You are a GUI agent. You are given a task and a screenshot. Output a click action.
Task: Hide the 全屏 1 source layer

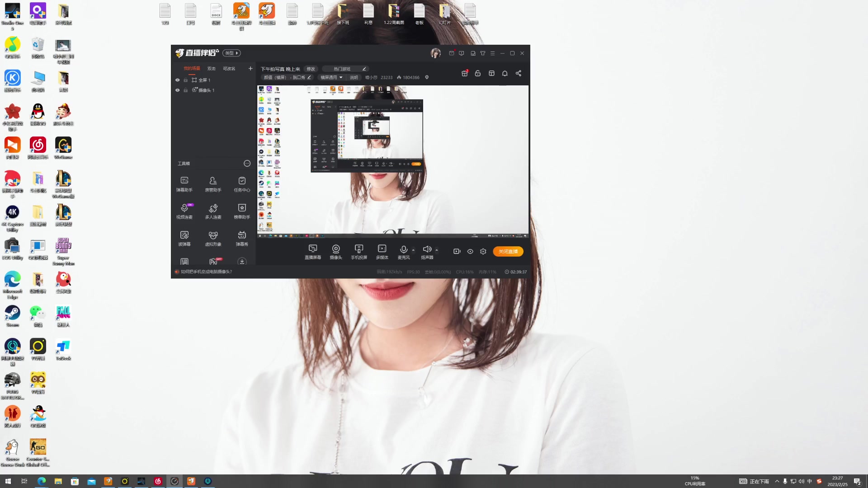coord(177,80)
